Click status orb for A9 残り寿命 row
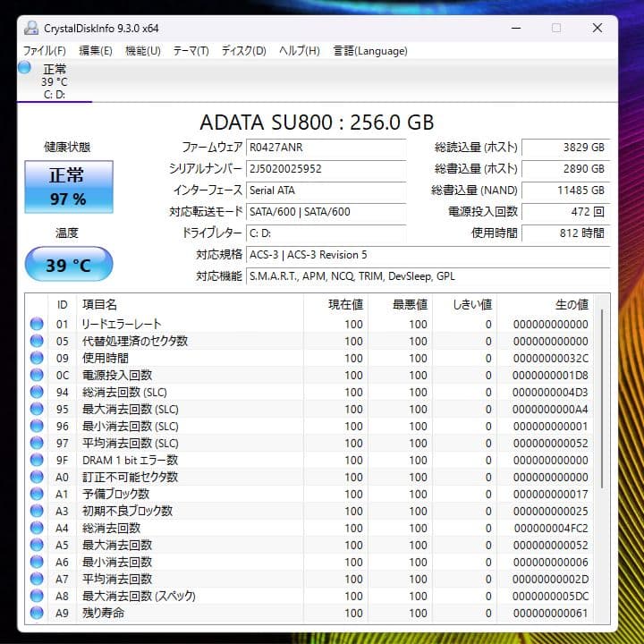The image size is (644, 644). pos(37,613)
